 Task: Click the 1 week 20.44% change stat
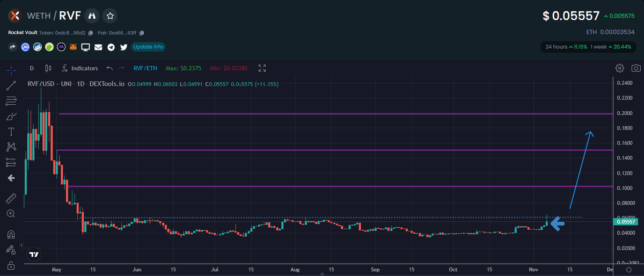pyautogui.click(x=610, y=47)
